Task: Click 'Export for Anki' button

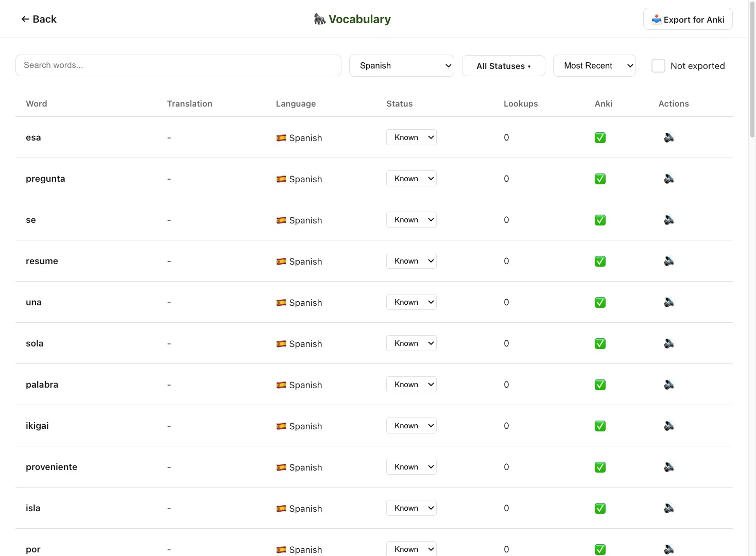Action: pos(688,19)
